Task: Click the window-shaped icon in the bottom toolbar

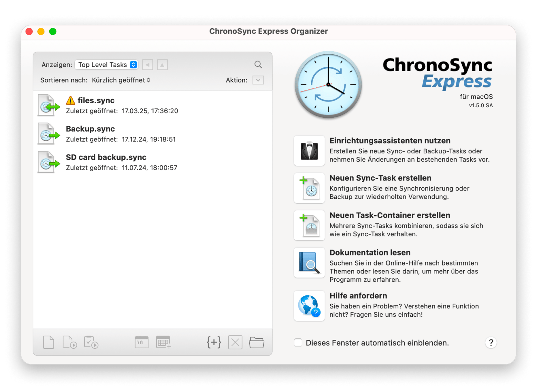Action: click(x=141, y=342)
